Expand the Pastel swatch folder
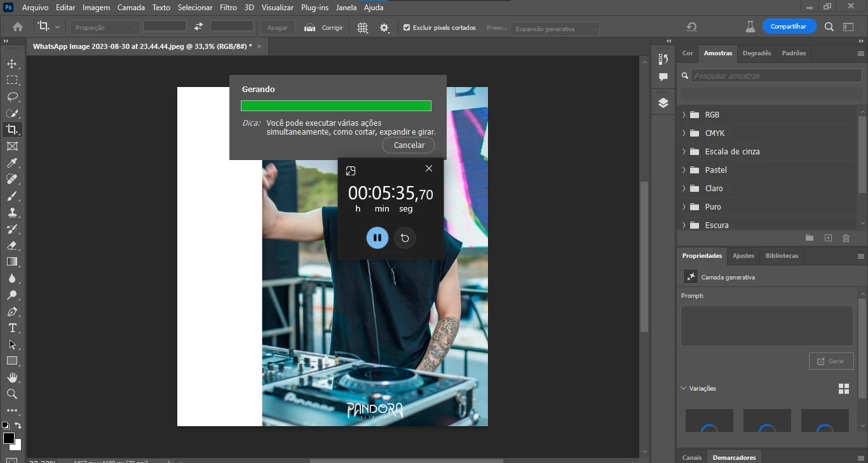Viewport: 868px width, 463px height. pyautogui.click(x=684, y=170)
